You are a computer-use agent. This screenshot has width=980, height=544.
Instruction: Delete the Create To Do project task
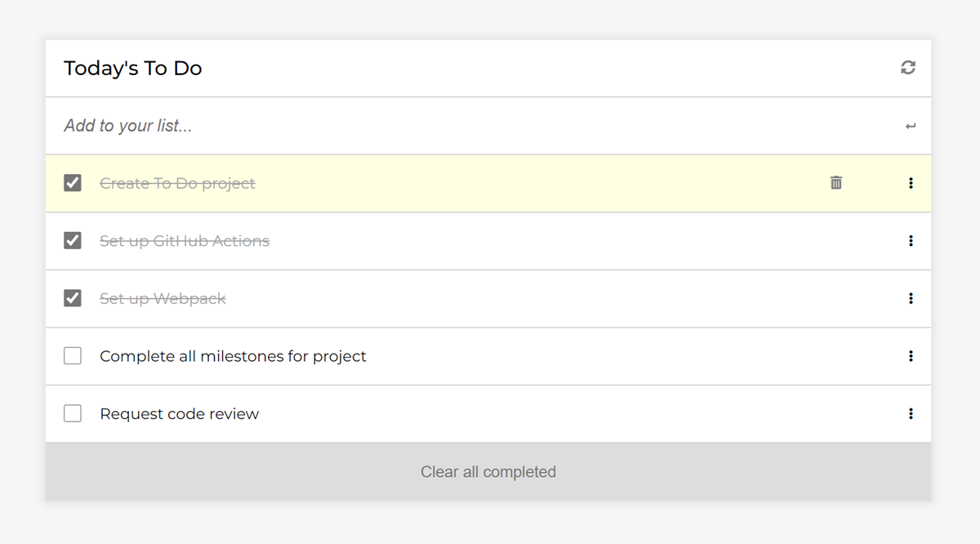[x=835, y=183]
